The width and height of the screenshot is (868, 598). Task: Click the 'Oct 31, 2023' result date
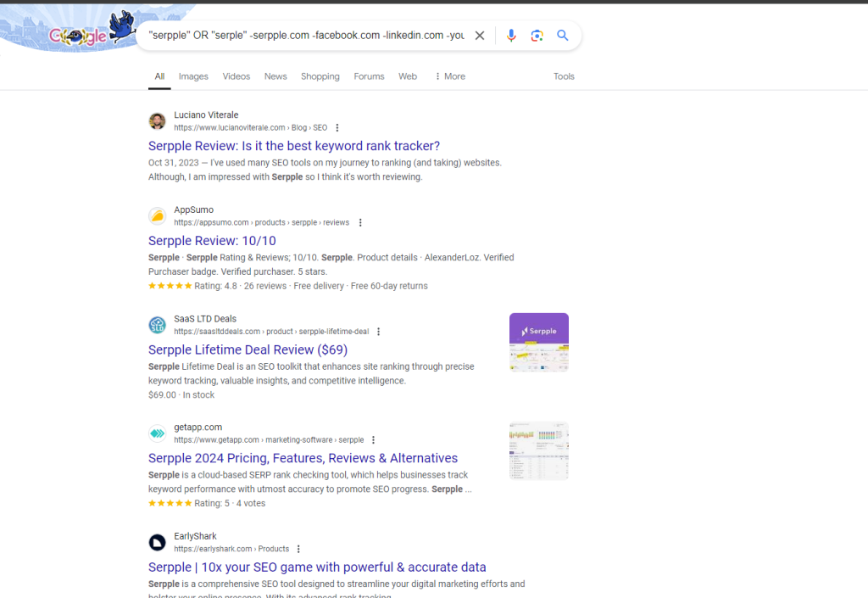coord(173,163)
